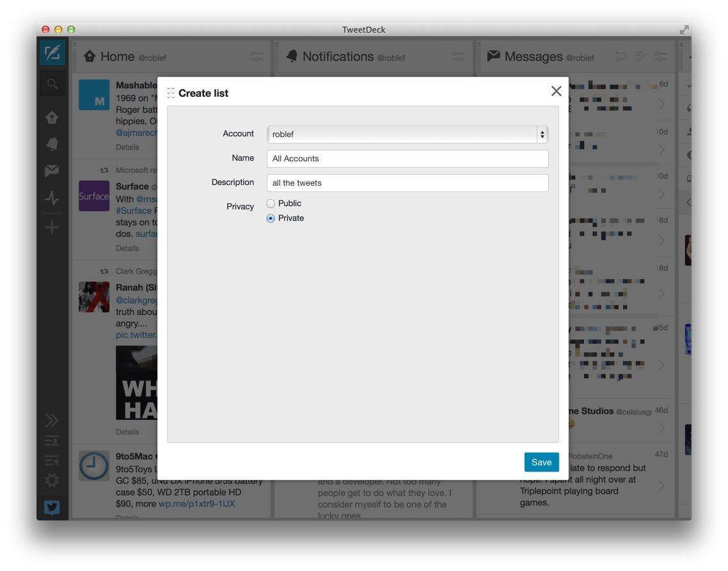Click the Surface tweet author name
Viewport: 728px width, 571px height.
tap(132, 186)
